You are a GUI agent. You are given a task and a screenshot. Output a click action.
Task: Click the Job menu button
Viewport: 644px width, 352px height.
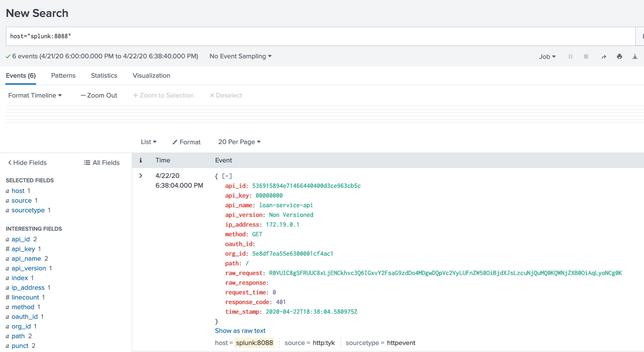[547, 56]
